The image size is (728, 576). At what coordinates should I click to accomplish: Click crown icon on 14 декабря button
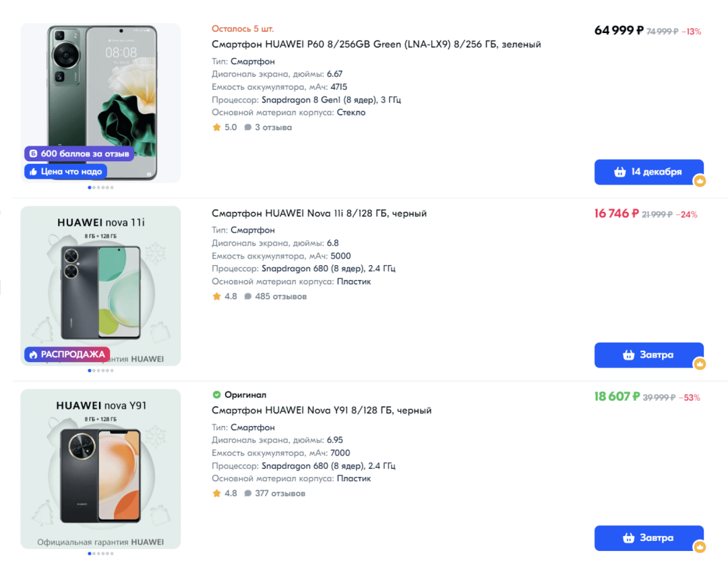click(700, 181)
